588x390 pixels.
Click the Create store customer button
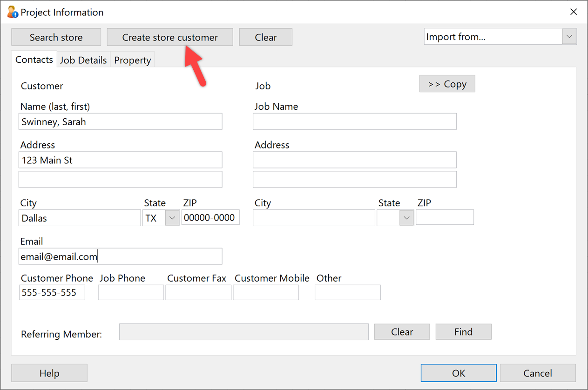[x=170, y=37]
